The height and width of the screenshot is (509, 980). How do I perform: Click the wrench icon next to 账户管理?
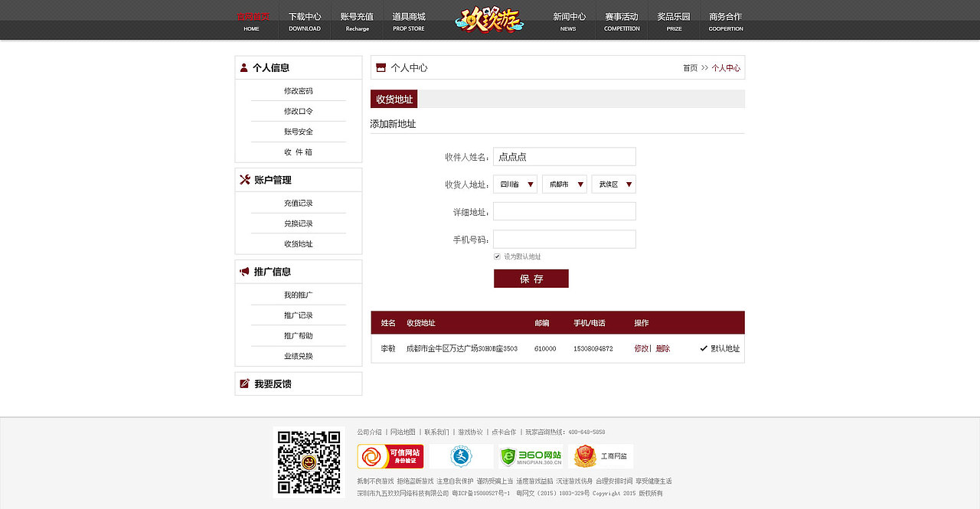[x=243, y=179]
